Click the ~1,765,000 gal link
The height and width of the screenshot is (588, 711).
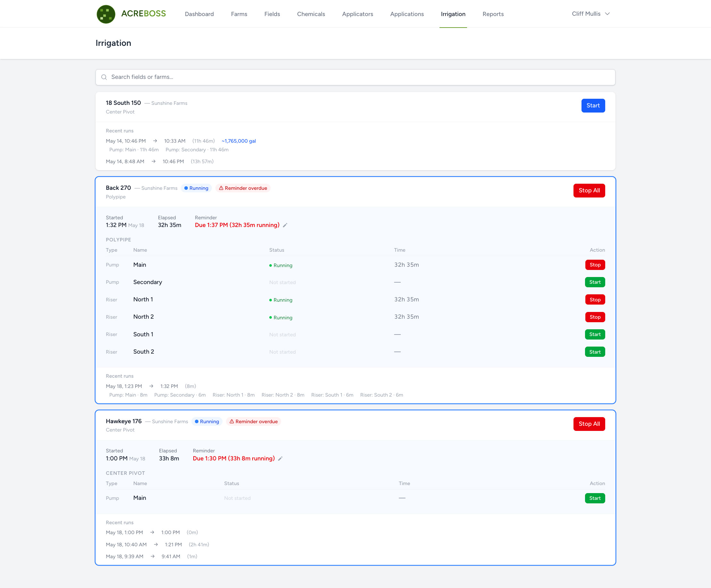[x=239, y=141]
